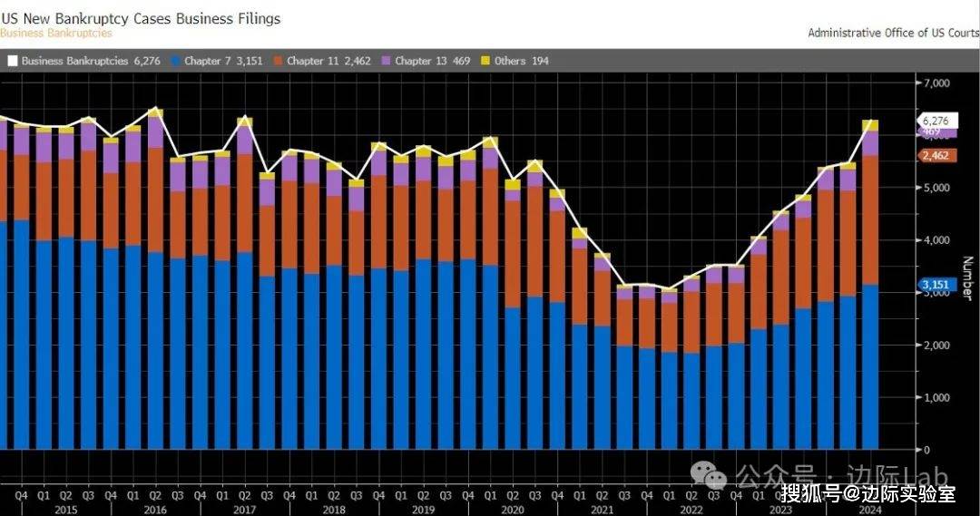Click the orange Chapter 11 legend swatch
Viewport: 980px width, 516px height.
[x=279, y=62]
